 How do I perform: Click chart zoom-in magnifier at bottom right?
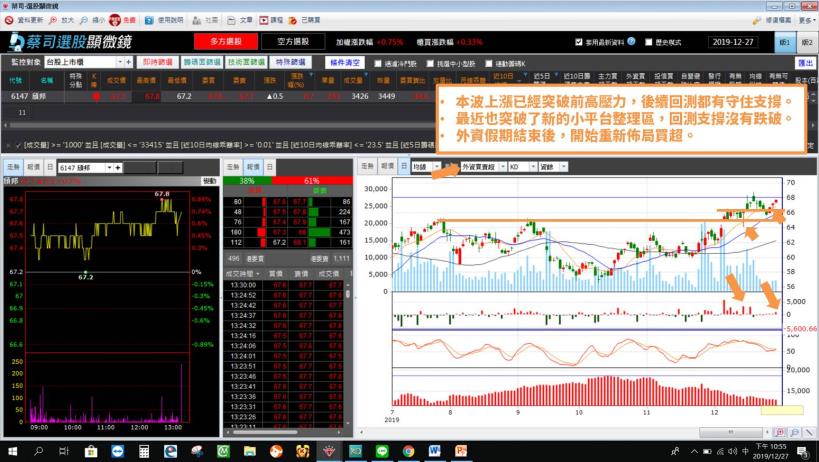tap(780, 432)
